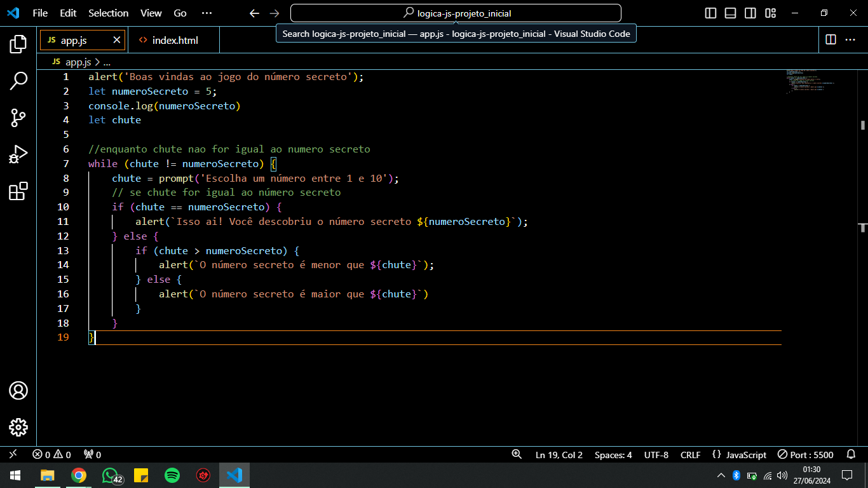Screen dimensions: 868x488
Task: Click 'menor que' alert on line 14
Action: tap(338, 265)
